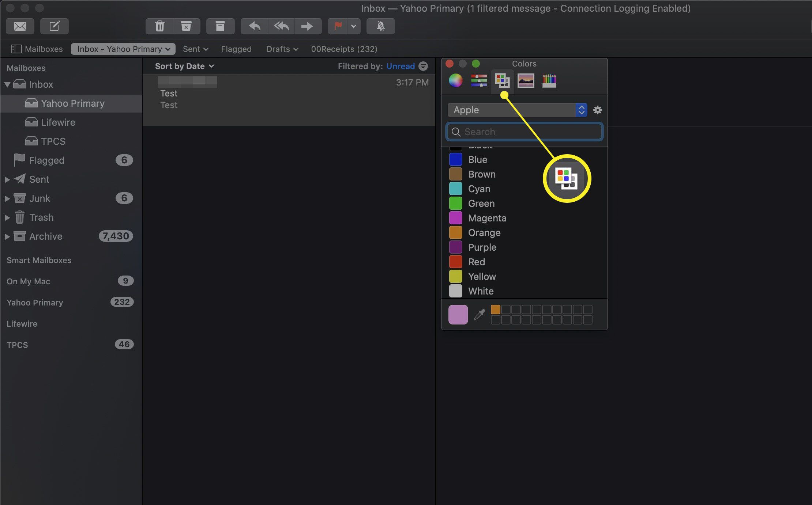Screen dimensions: 812x505
Task: Open the Lifewire account section in sidebar
Action: click(71, 324)
